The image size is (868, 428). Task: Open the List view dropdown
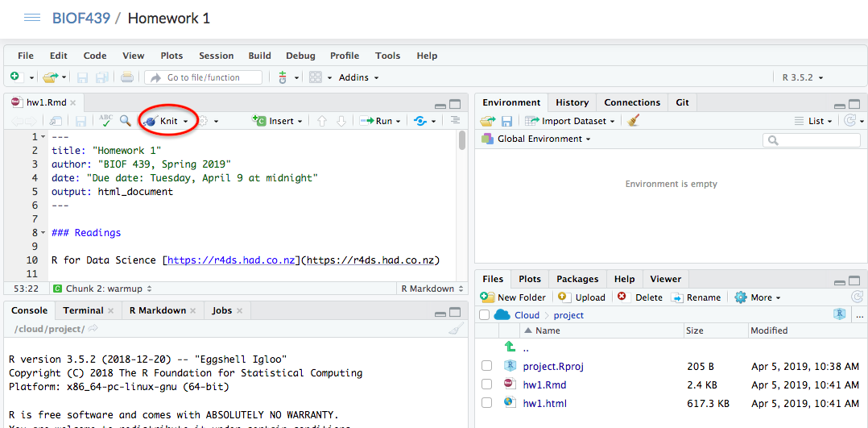click(812, 121)
